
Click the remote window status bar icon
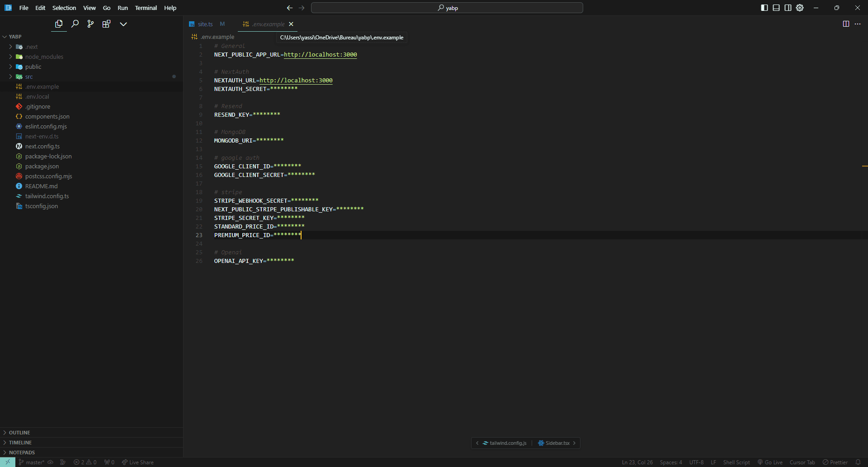[8, 462]
